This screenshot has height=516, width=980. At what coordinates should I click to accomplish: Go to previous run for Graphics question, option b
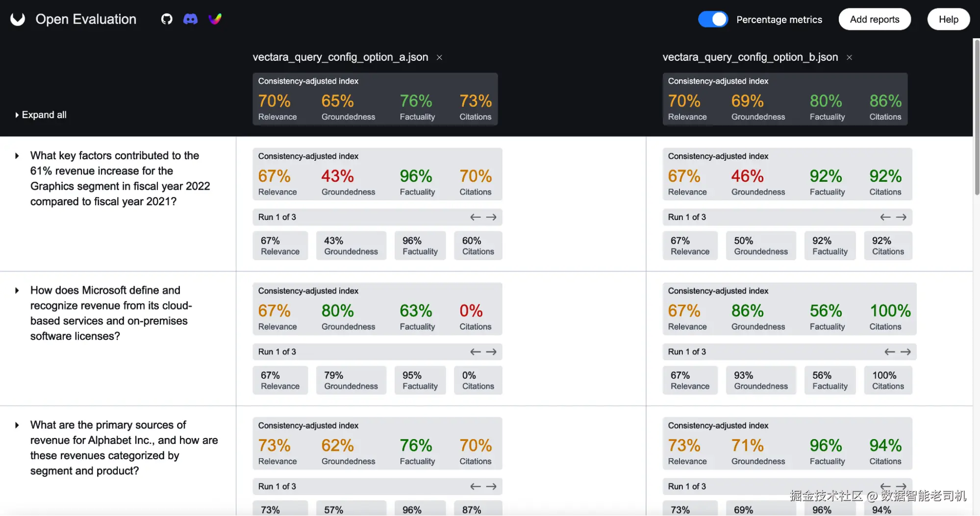click(885, 217)
